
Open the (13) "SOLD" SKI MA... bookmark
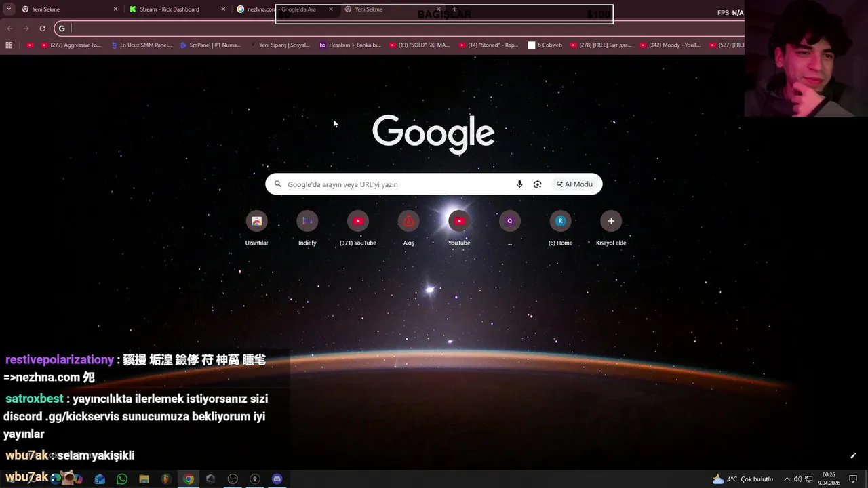419,45
